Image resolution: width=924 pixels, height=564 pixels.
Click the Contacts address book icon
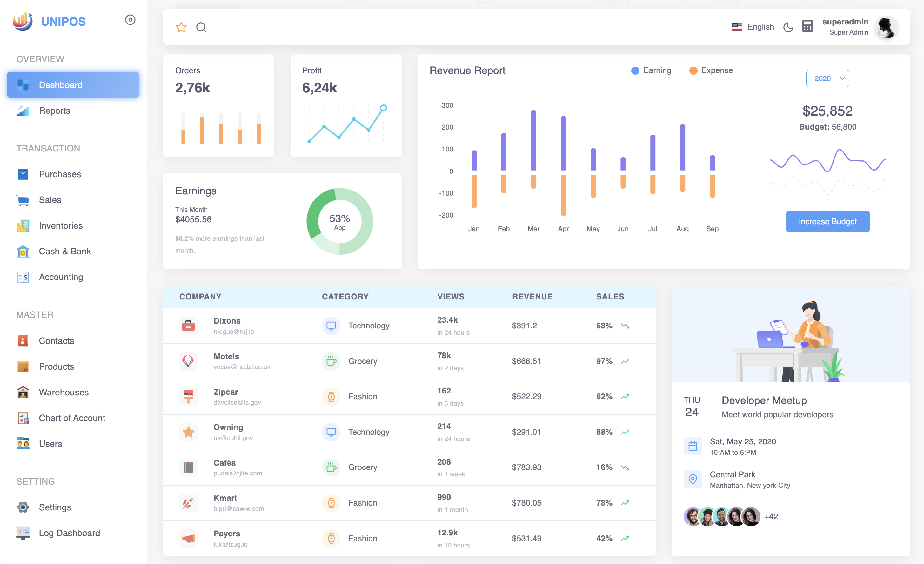(x=23, y=341)
